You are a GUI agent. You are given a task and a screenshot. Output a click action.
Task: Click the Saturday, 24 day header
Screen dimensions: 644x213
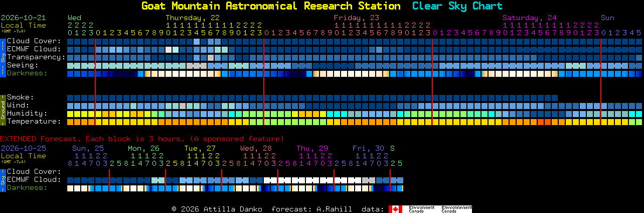point(530,18)
